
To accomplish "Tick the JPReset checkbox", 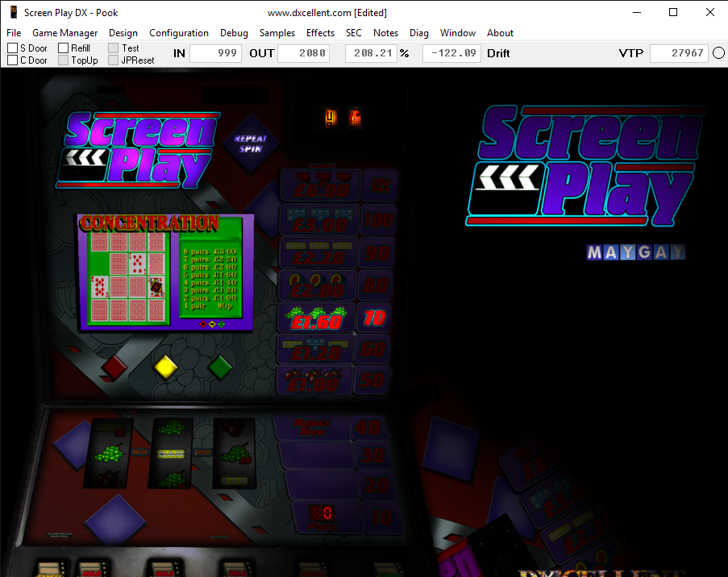I will click(x=114, y=60).
